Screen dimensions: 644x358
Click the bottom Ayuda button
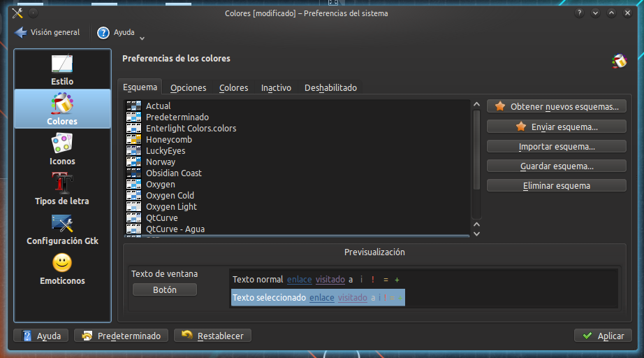click(x=41, y=336)
